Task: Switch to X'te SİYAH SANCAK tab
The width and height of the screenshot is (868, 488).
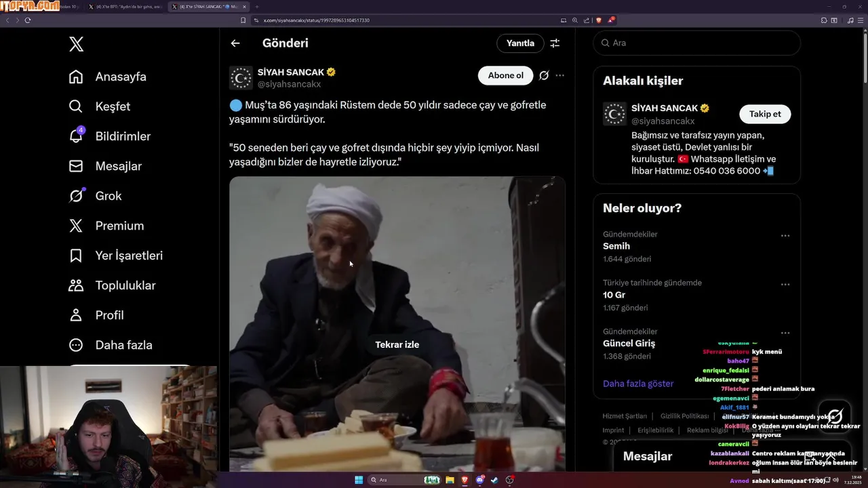Action: [208, 6]
